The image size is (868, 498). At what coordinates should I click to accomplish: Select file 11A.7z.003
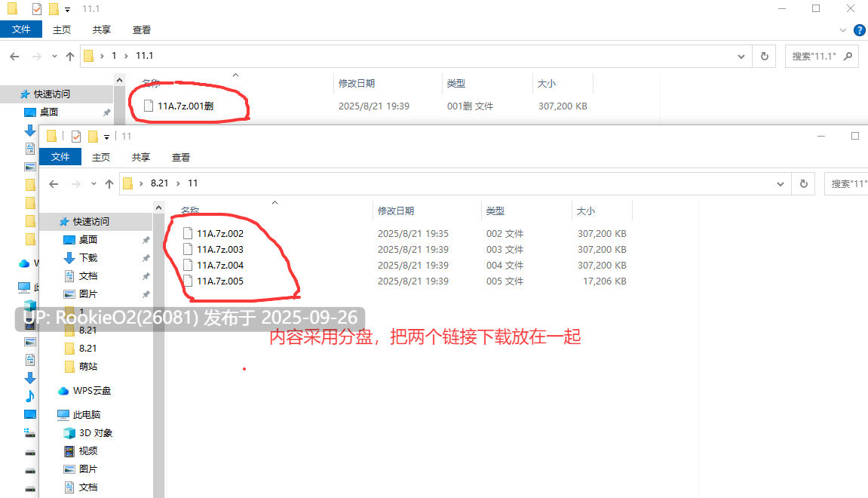(219, 249)
